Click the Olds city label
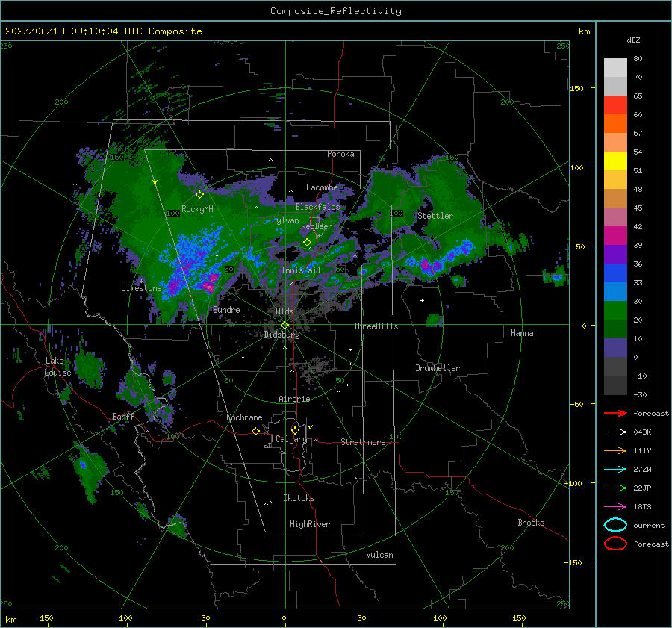This screenshot has height=628, width=672. click(284, 311)
